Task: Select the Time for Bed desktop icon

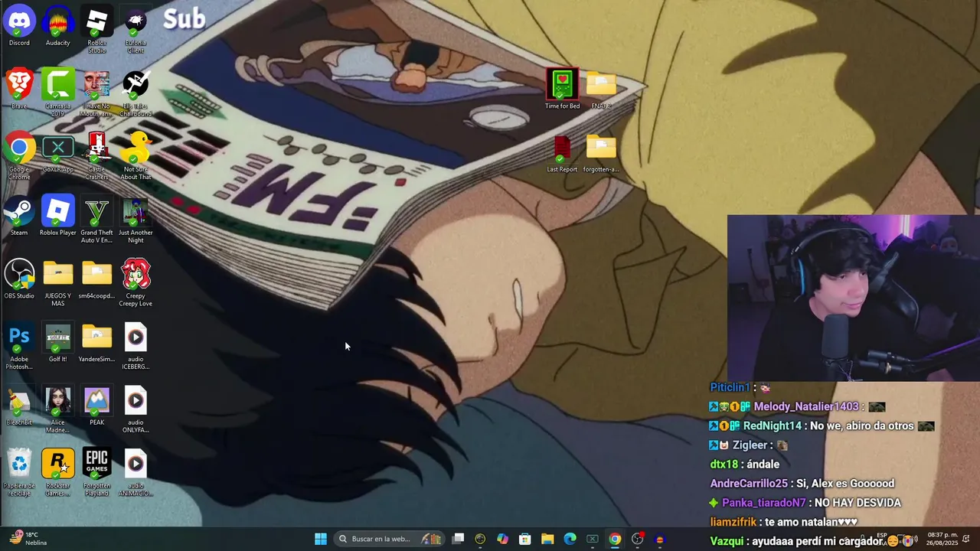Action: click(x=563, y=89)
